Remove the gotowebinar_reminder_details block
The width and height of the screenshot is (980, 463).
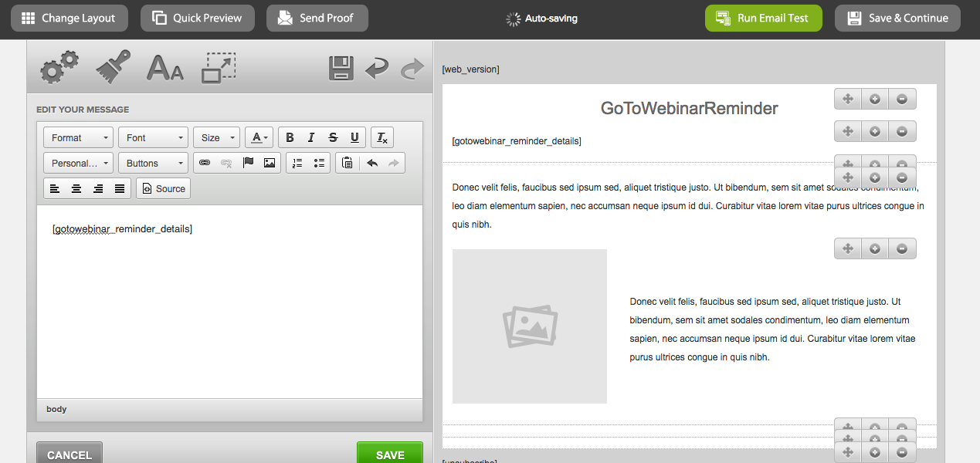tap(902, 131)
